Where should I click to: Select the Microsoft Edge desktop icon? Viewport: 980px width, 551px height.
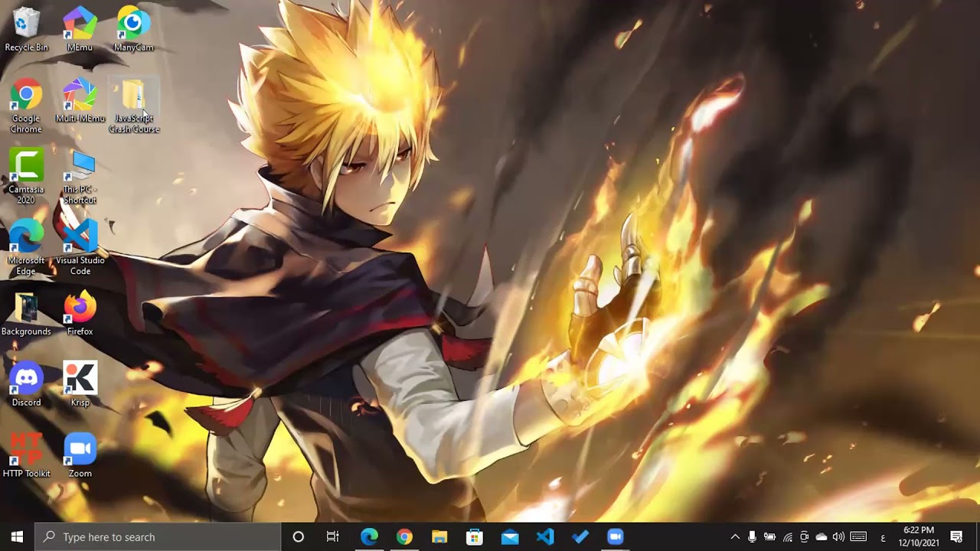[26, 249]
